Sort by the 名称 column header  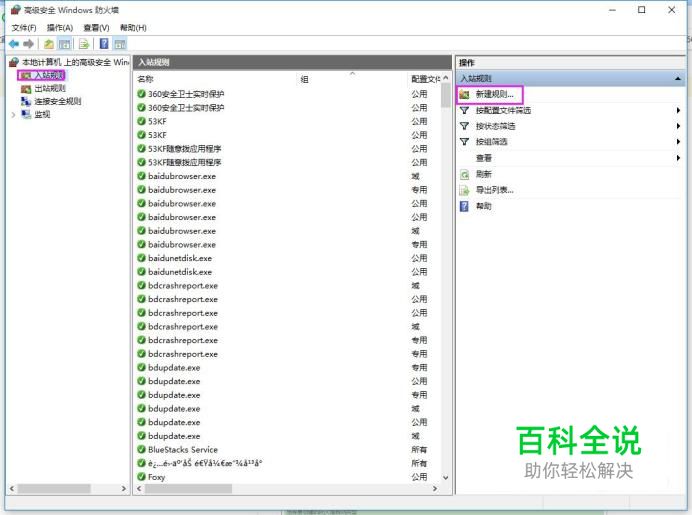145,79
